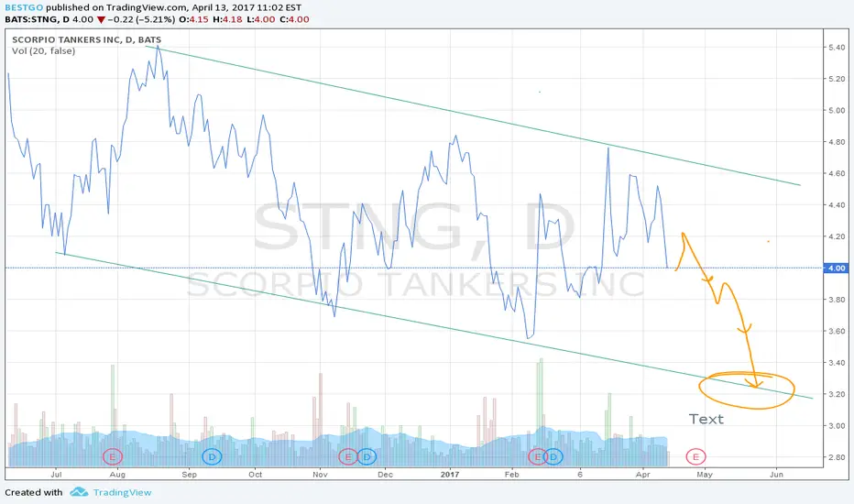
Task: Click the blue 4.00 current price label
Action: point(838,268)
